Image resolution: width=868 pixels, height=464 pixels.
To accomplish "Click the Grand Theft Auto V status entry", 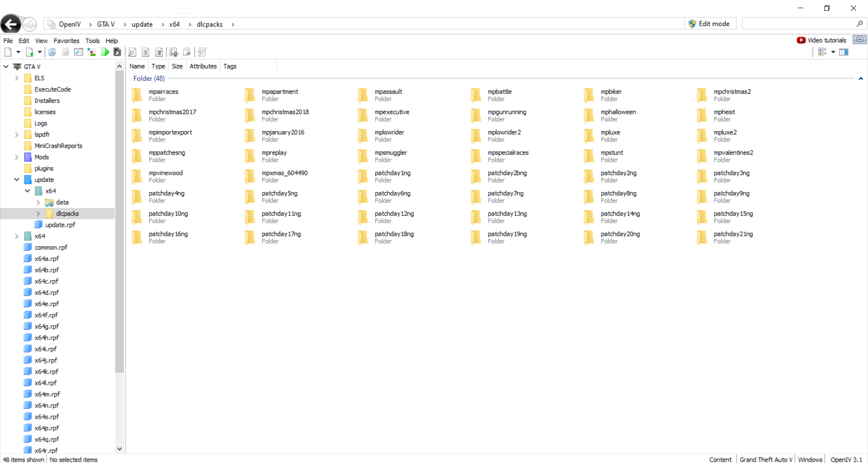I will pyautogui.click(x=766, y=459).
